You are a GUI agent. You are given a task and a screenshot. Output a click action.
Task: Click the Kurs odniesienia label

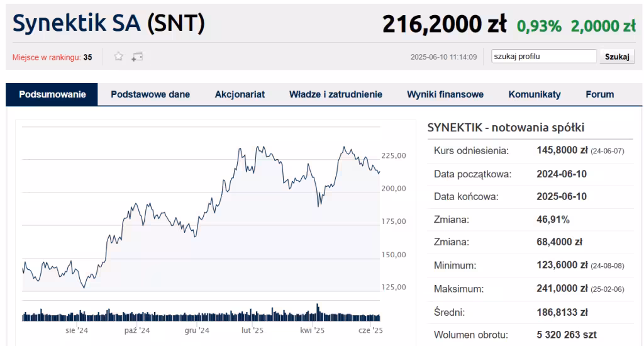coord(471,151)
